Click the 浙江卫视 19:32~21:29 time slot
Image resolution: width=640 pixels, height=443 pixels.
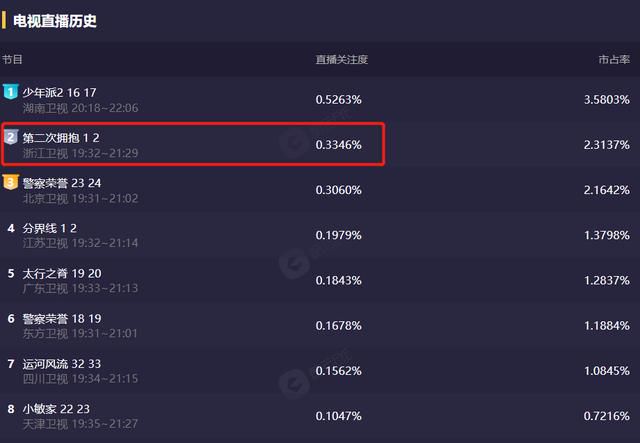coord(80,154)
